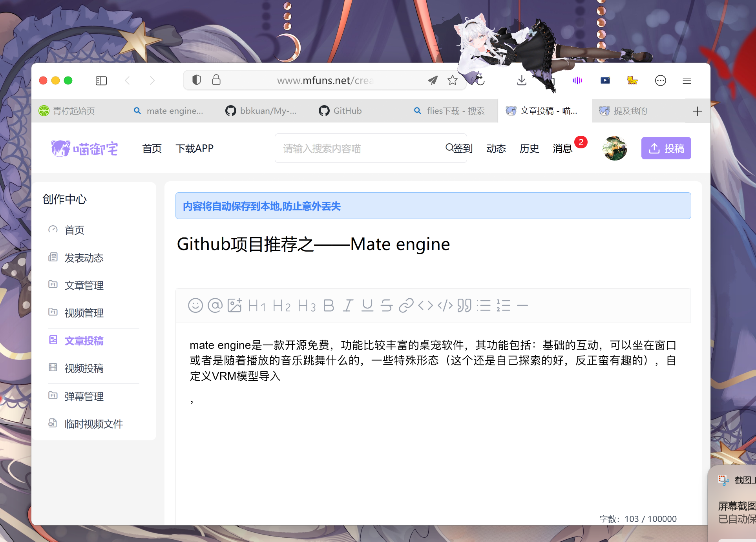Toggle bold formatting
Image resolution: width=756 pixels, height=542 pixels.
click(329, 306)
